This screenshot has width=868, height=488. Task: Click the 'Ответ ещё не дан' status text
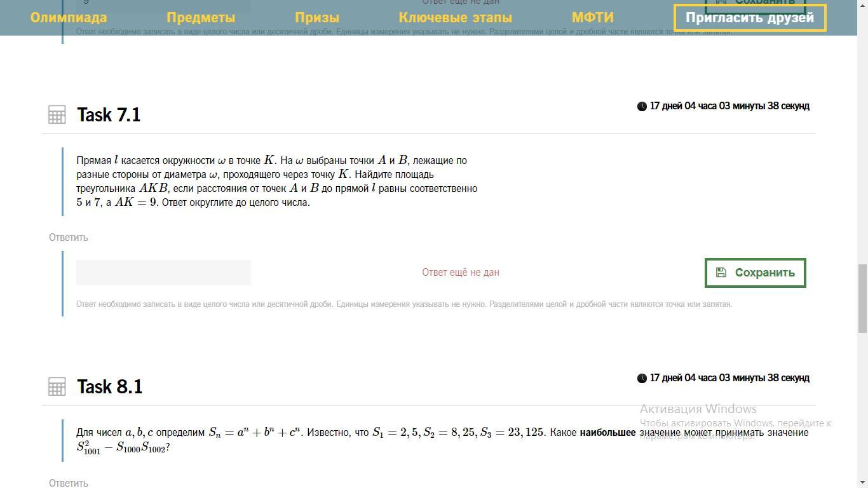pos(460,273)
